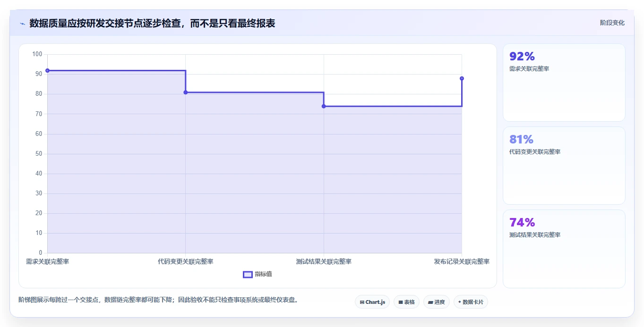Viewport: 644px width, 327px height.
Task: Click the data point at value 74
Action: coord(324,106)
